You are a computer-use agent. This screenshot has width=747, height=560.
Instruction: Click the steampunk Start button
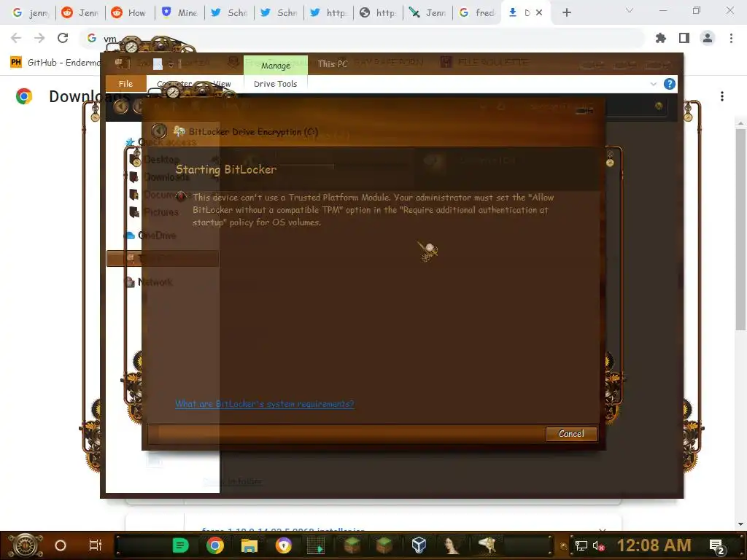25,545
